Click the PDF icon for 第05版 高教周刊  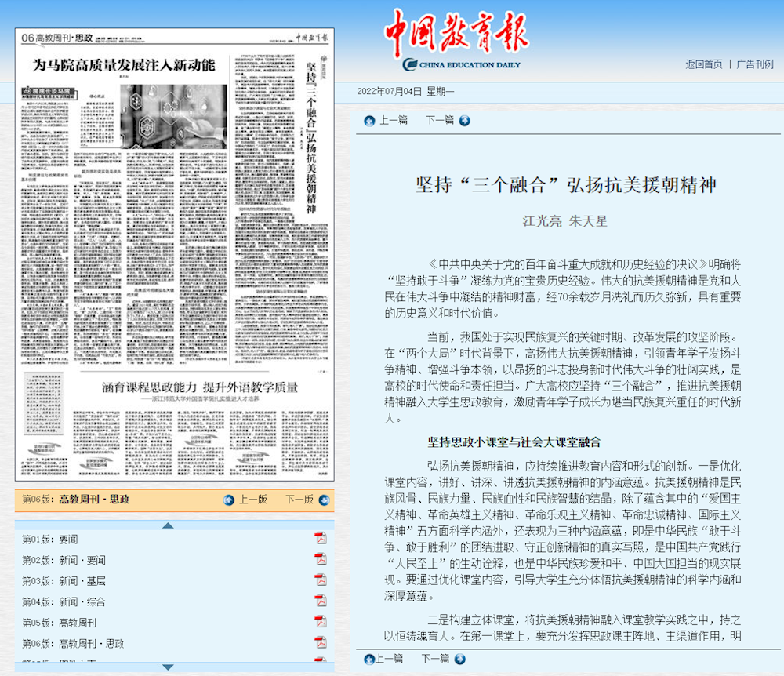click(320, 622)
